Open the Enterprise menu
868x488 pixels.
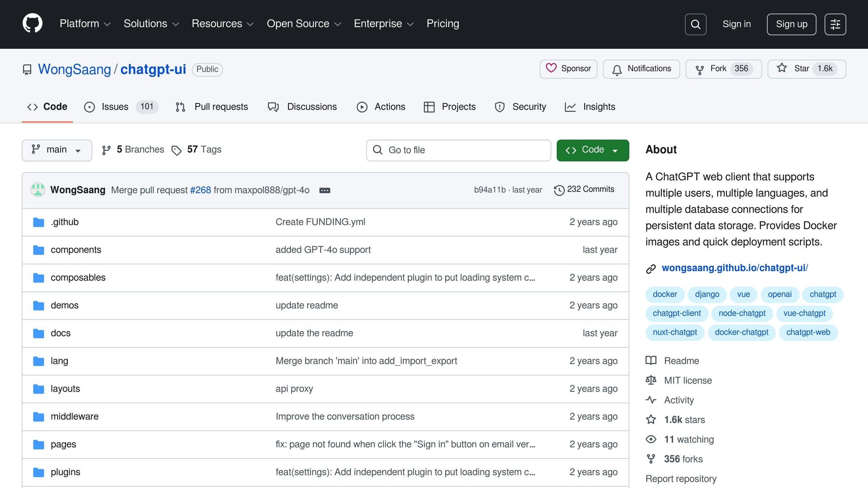point(378,24)
